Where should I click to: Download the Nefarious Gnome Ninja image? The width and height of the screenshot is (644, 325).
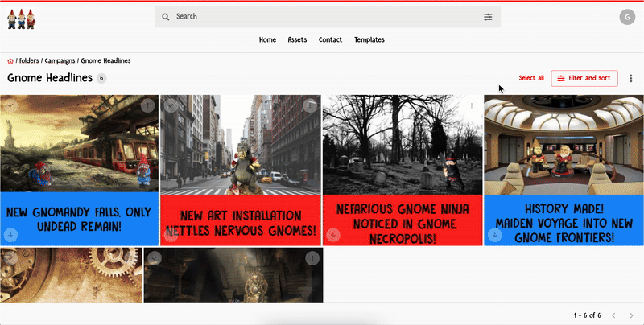point(333,235)
